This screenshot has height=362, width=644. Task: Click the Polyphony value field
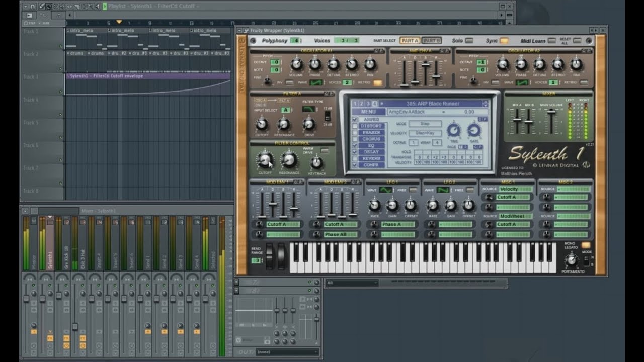point(296,41)
